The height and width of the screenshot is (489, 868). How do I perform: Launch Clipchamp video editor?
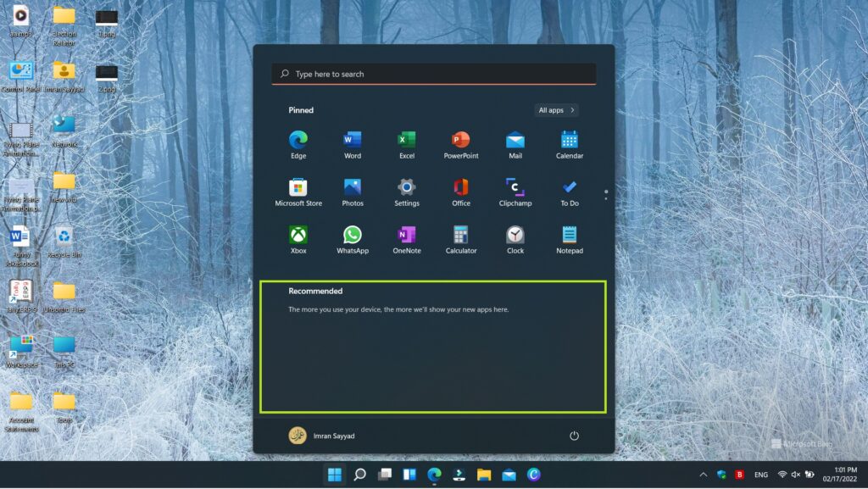point(515,192)
